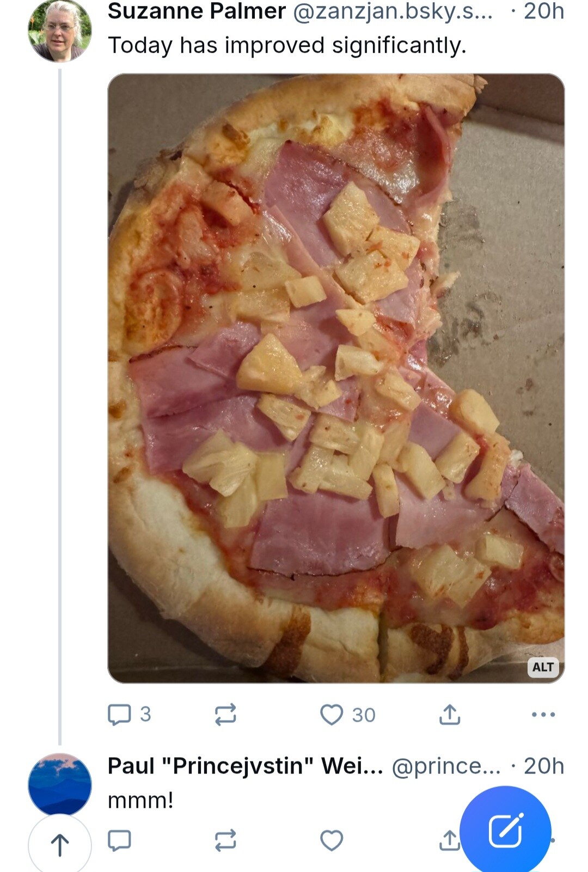
Task: Open Paul "Princejvstin" Wei... profile name
Action: [246, 766]
